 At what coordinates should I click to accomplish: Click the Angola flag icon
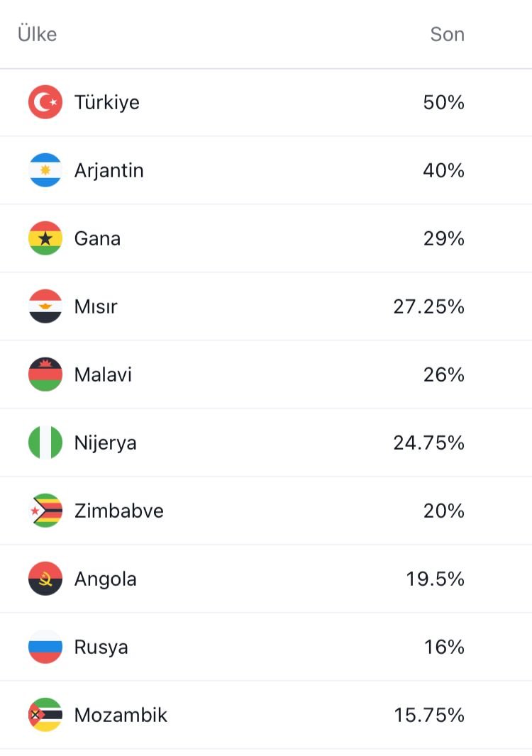pyautogui.click(x=45, y=579)
